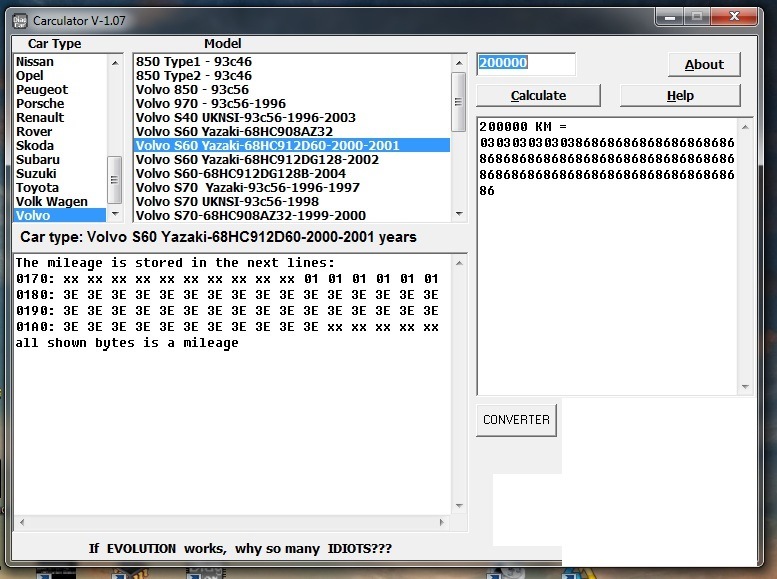This screenshot has height=579, width=777.
Task: Click mileage info pane scroll up arrow
Action: 459,263
